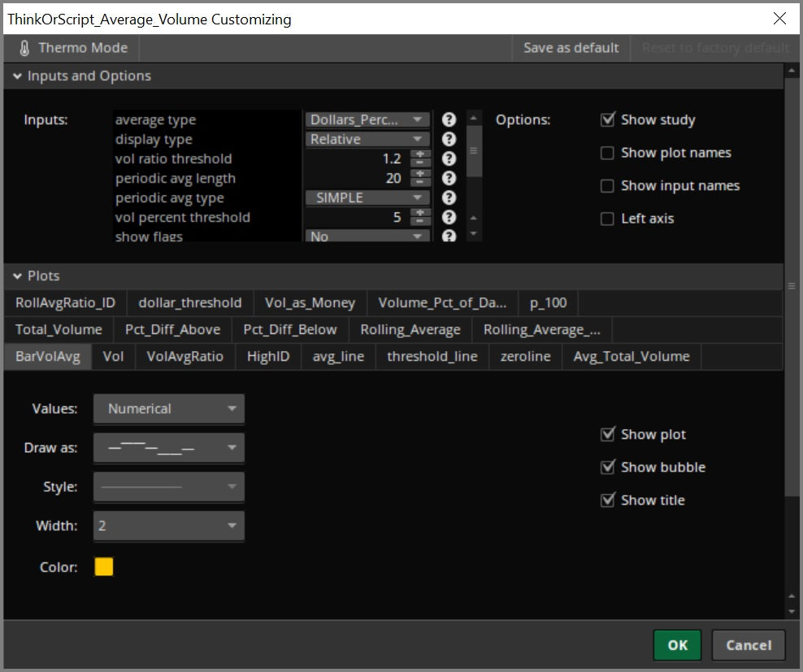Click the inputs list scrollbar thumb
The height and width of the screenshot is (672, 803).
tap(474, 150)
